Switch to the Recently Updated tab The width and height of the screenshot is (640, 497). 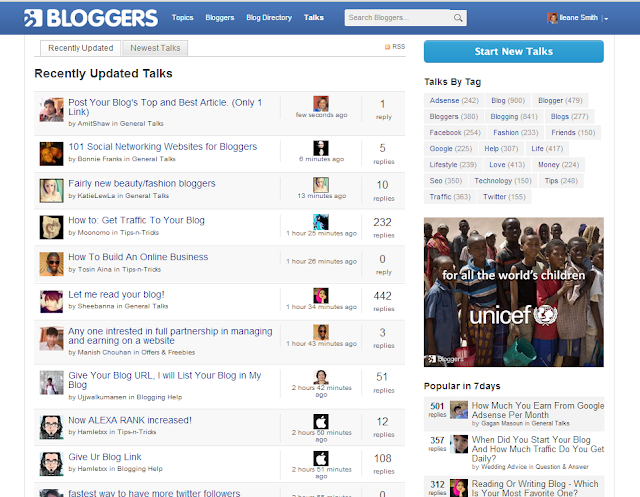80,48
